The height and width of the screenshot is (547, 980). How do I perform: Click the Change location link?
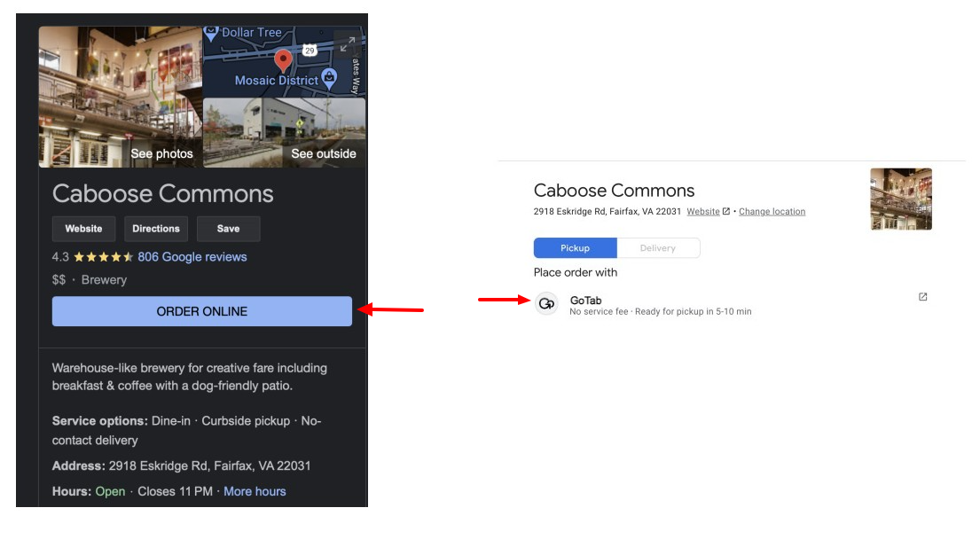772,212
